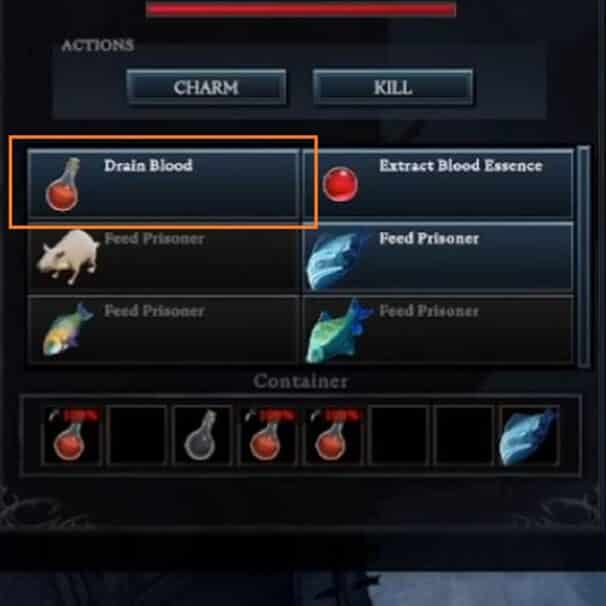Select first blood potion in container

(71, 435)
